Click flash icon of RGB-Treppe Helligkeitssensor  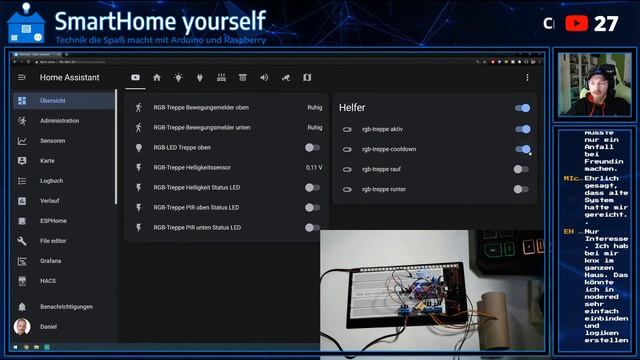[139, 167]
